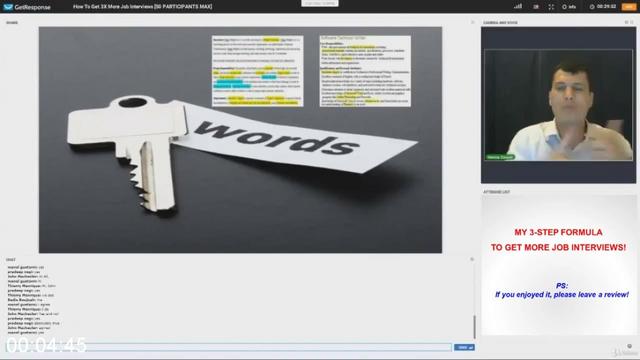The image size is (640, 360).
Task: Click the webinar title 'How To Get 3X More Job Interviews'
Action: pyautogui.click(x=142, y=7)
